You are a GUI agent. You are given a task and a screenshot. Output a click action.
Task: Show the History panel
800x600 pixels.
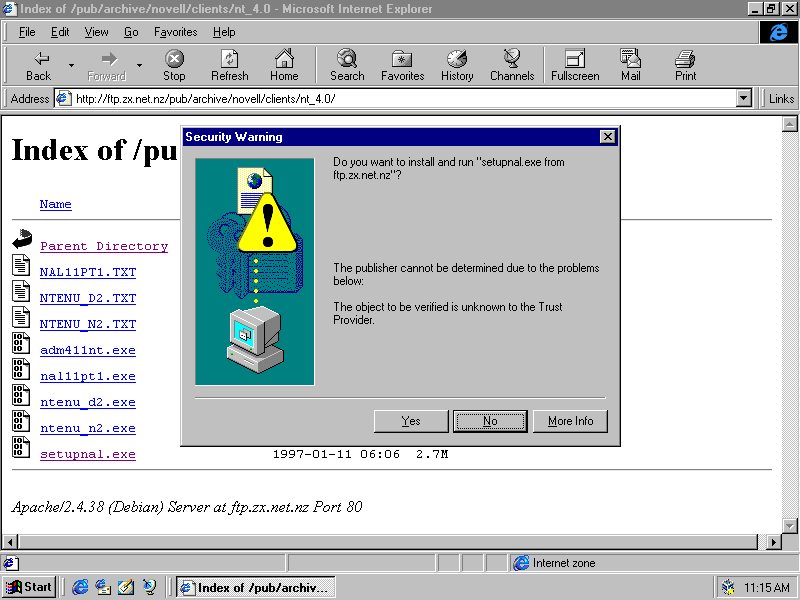(457, 66)
